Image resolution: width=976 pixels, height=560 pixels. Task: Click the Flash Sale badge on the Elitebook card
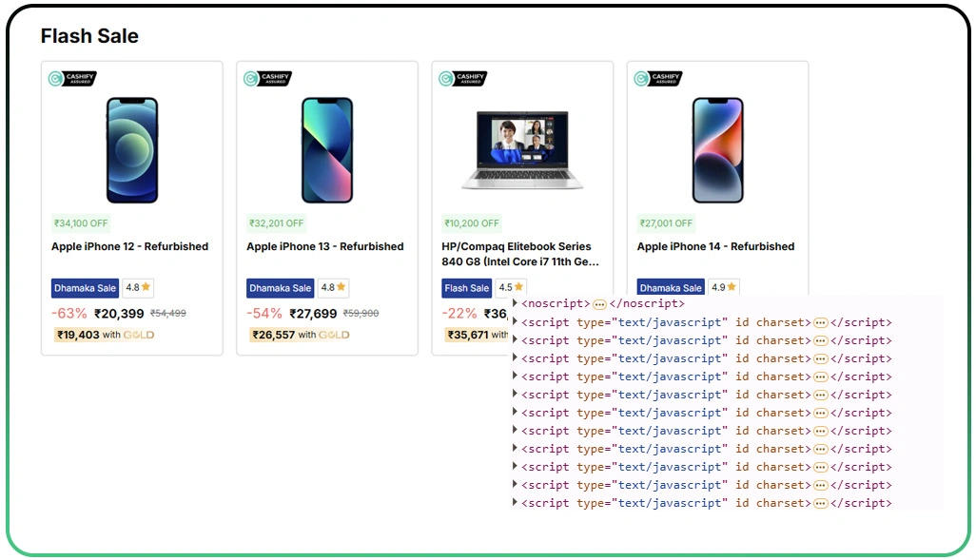466,287
